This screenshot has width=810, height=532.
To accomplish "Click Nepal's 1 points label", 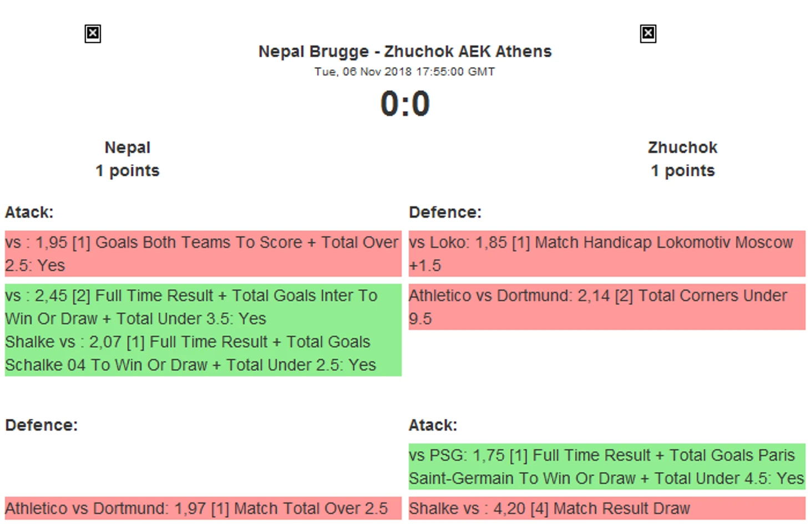I will coord(128,171).
